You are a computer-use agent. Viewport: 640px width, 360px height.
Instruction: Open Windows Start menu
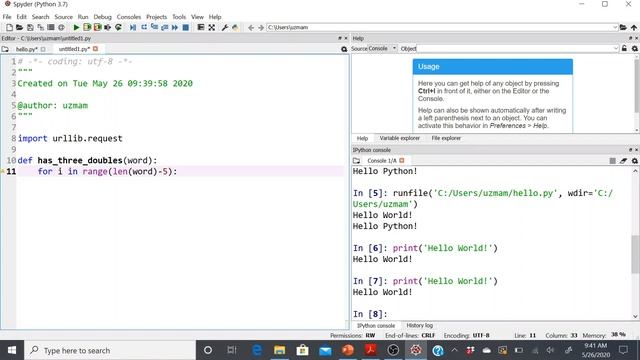tap(12, 350)
